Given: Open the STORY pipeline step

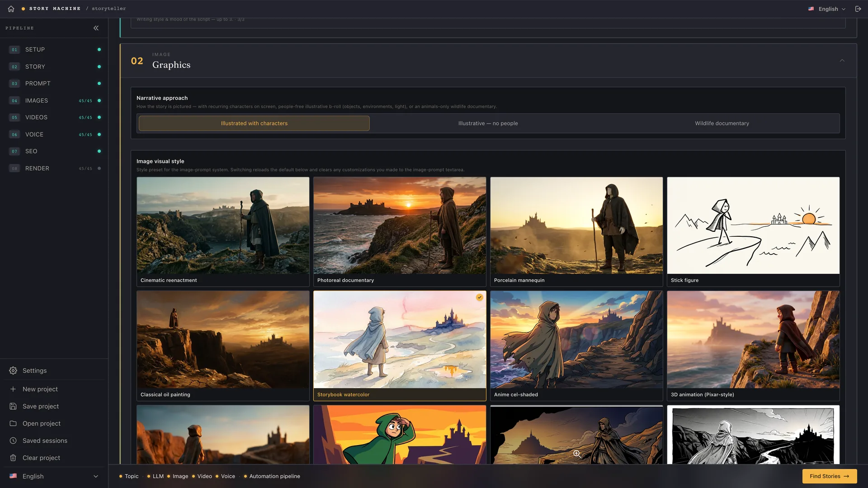Looking at the screenshot, I should 54,67.
